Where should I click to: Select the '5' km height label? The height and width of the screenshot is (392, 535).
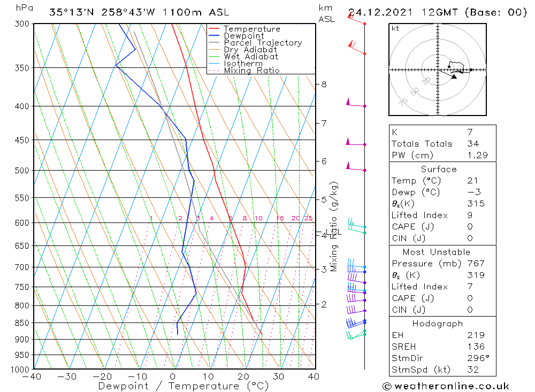pyautogui.click(x=324, y=199)
